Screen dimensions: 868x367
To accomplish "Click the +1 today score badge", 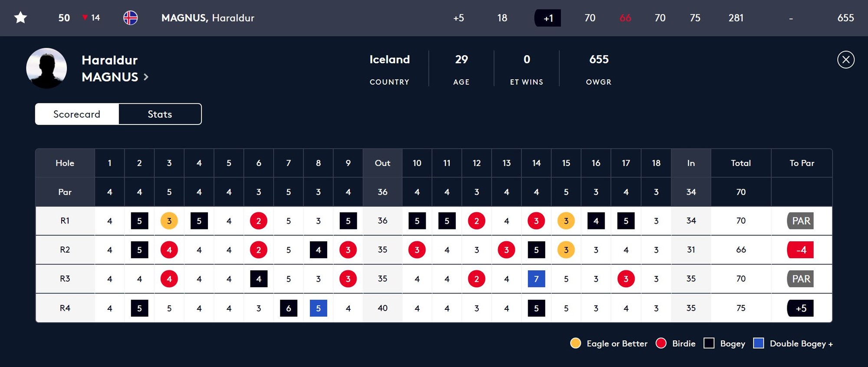I will tap(548, 18).
